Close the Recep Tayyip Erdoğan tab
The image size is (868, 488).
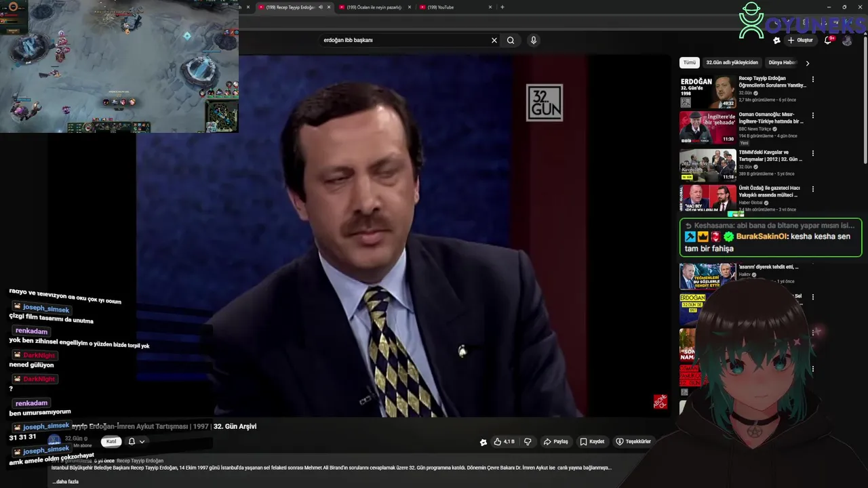329,7
